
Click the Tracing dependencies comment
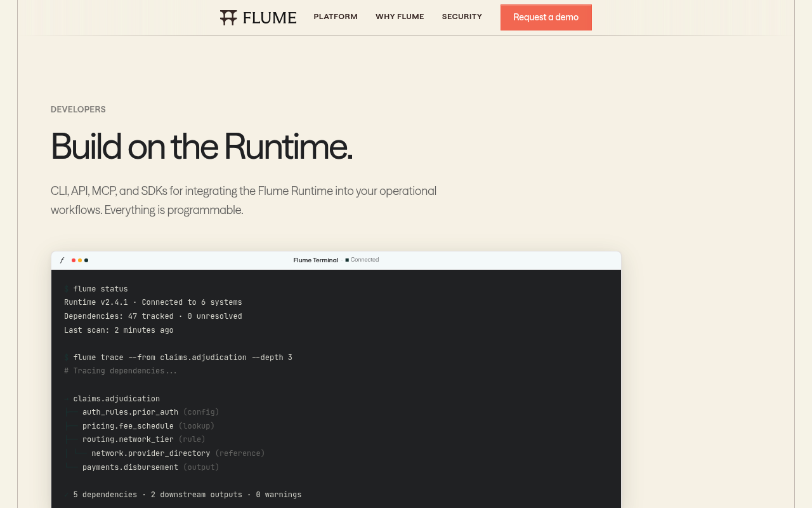(121, 371)
